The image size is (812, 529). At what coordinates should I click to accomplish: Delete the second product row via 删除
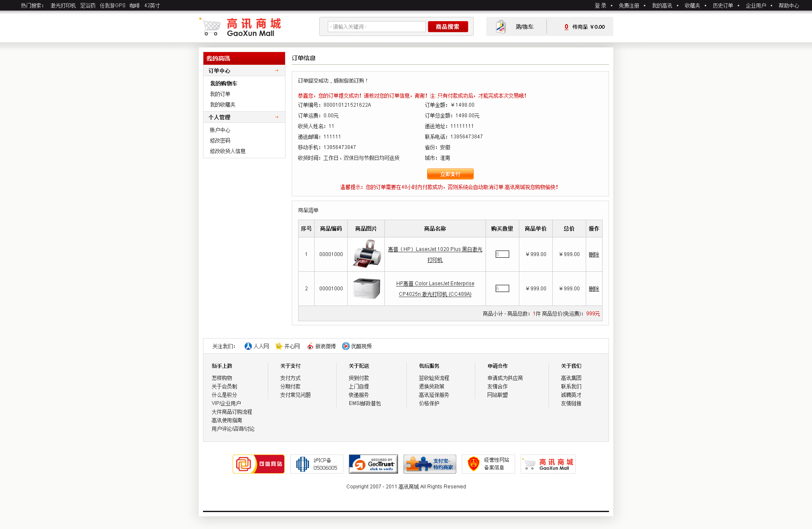coord(594,289)
